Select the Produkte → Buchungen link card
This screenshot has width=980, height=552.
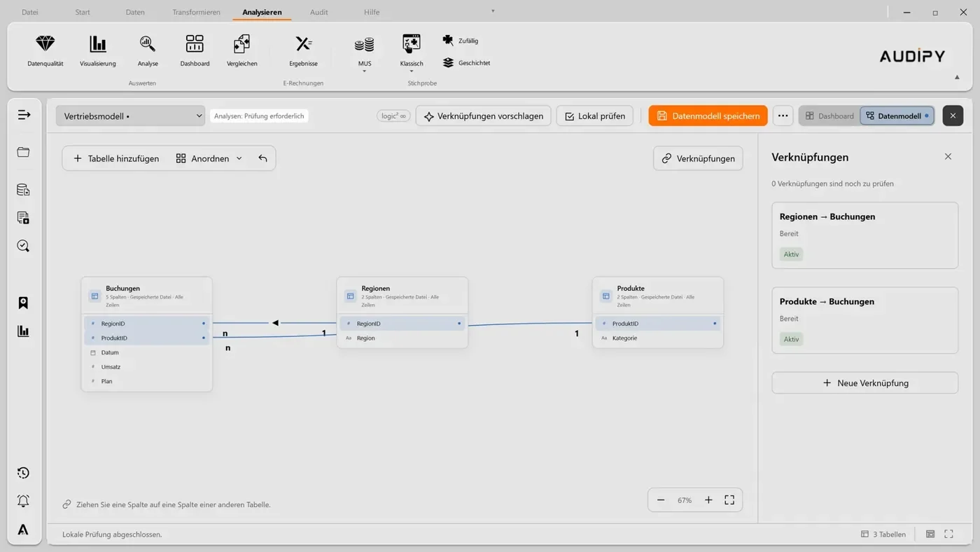(864, 320)
